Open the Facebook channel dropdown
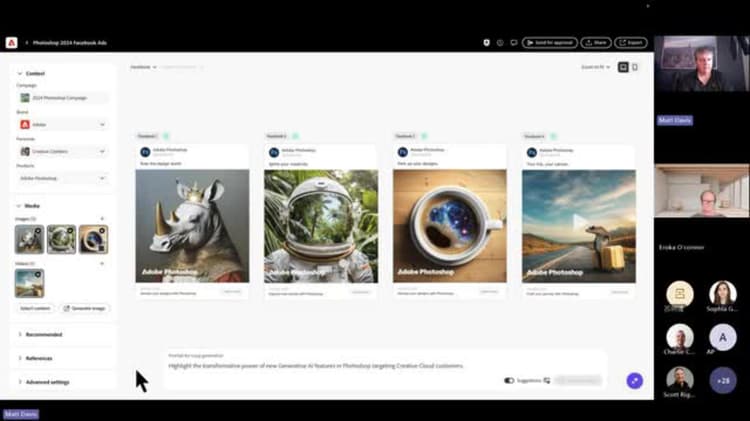Image resolution: width=750 pixels, height=421 pixels. [143, 67]
